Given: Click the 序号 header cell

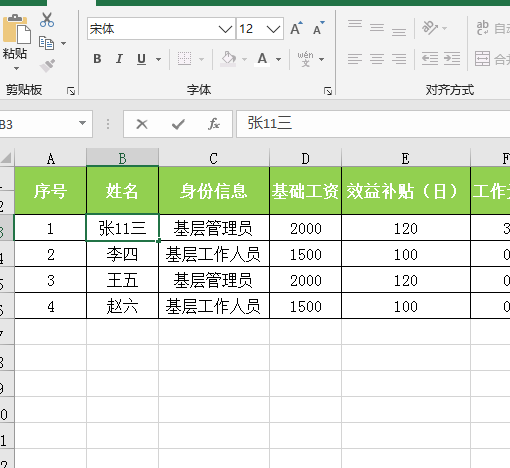Looking at the screenshot, I should 50,190.
